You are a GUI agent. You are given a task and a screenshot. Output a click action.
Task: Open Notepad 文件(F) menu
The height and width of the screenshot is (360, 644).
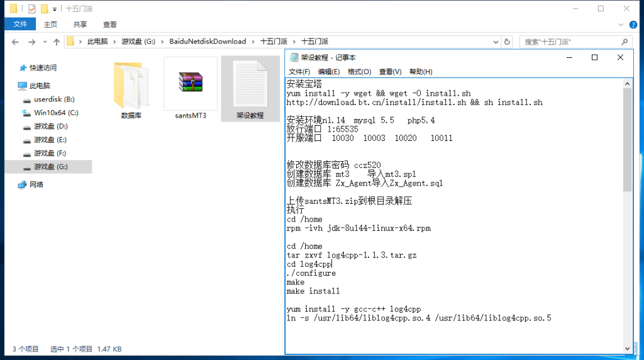299,72
